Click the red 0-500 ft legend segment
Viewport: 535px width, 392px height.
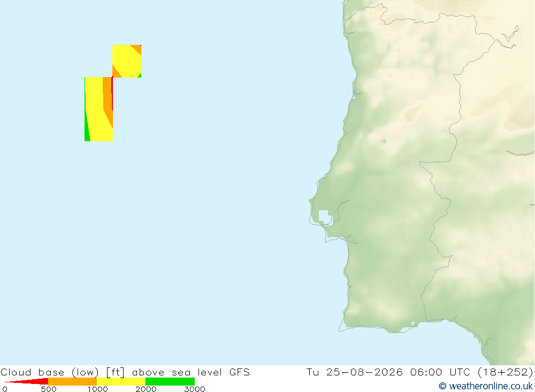point(27,381)
